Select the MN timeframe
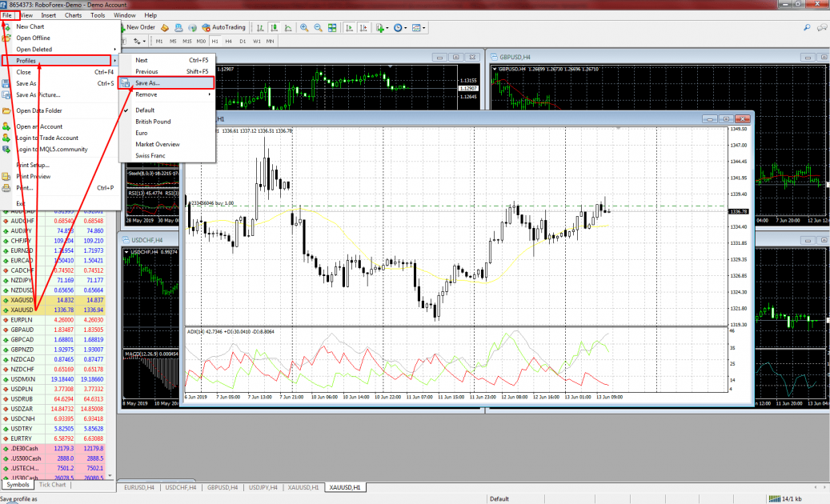830x504 pixels. coord(271,41)
